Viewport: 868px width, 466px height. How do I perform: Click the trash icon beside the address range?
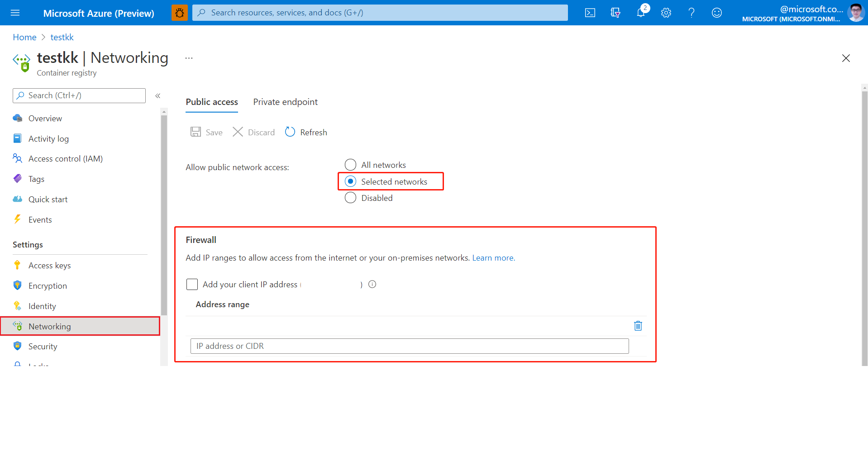click(638, 326)
